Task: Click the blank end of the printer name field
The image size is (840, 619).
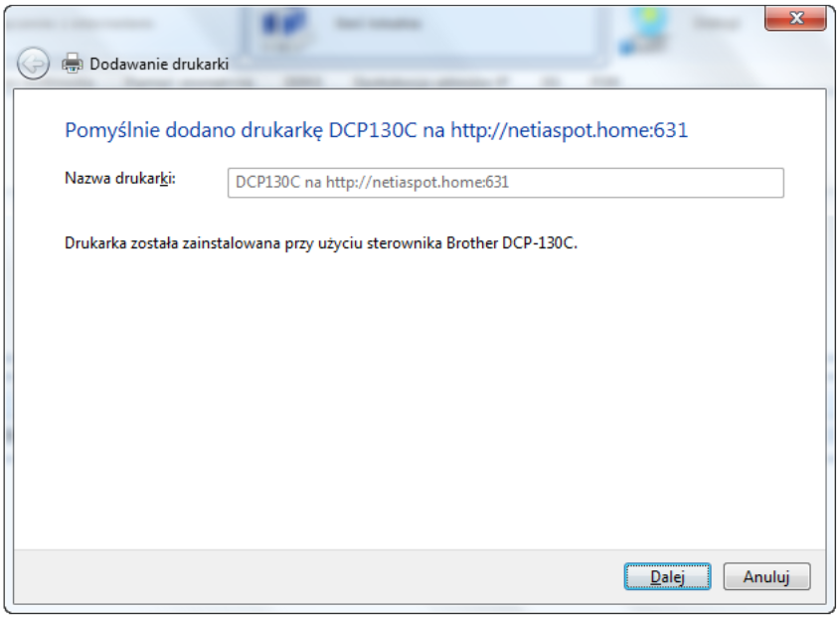Action: [x=645, y=183]
